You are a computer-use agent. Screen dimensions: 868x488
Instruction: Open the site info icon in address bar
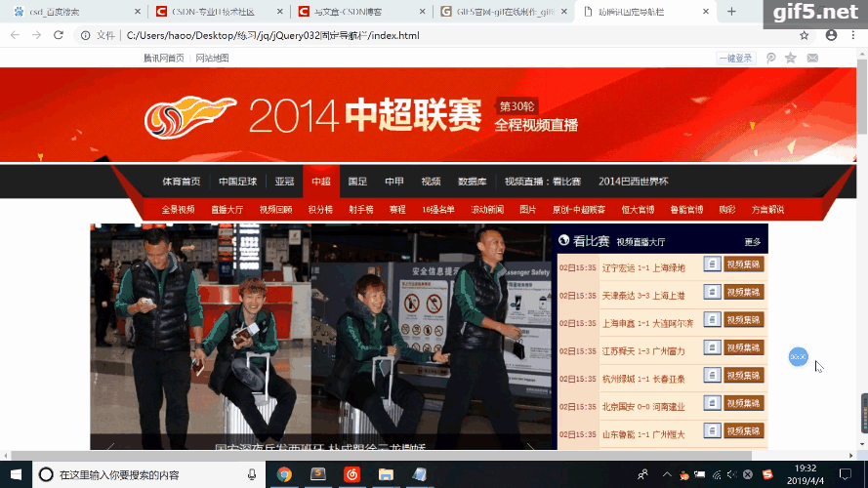pos(85,35)
